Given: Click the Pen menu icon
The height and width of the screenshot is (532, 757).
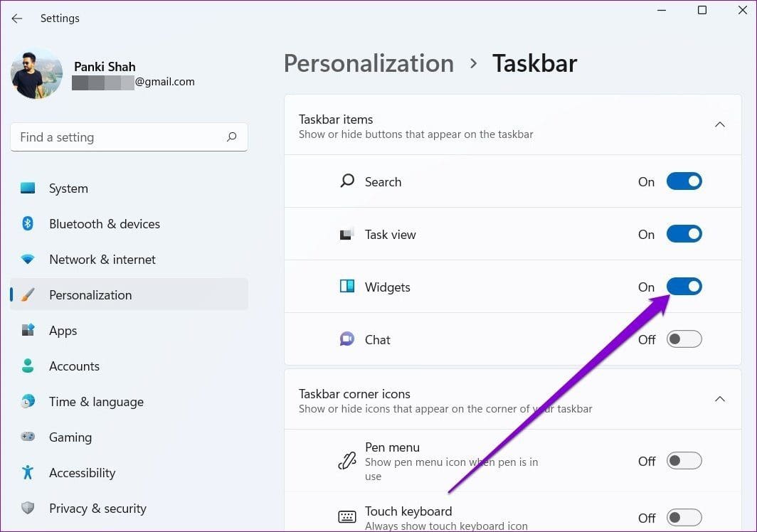Looking at the screenshot, I should 346,461.
